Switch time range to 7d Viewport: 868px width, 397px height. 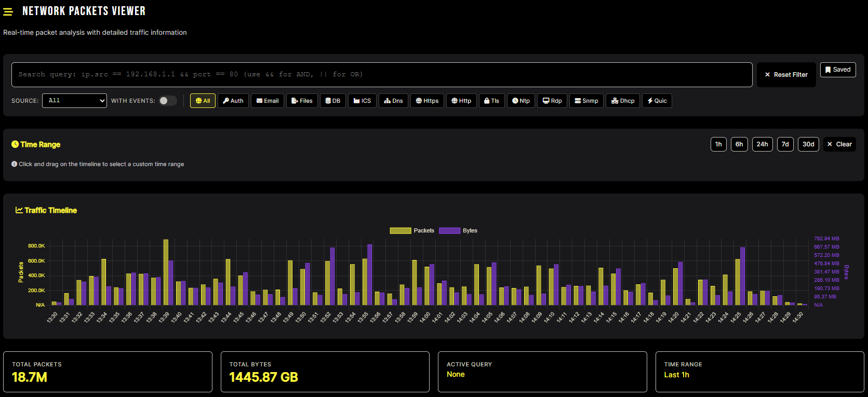(785, 144)
